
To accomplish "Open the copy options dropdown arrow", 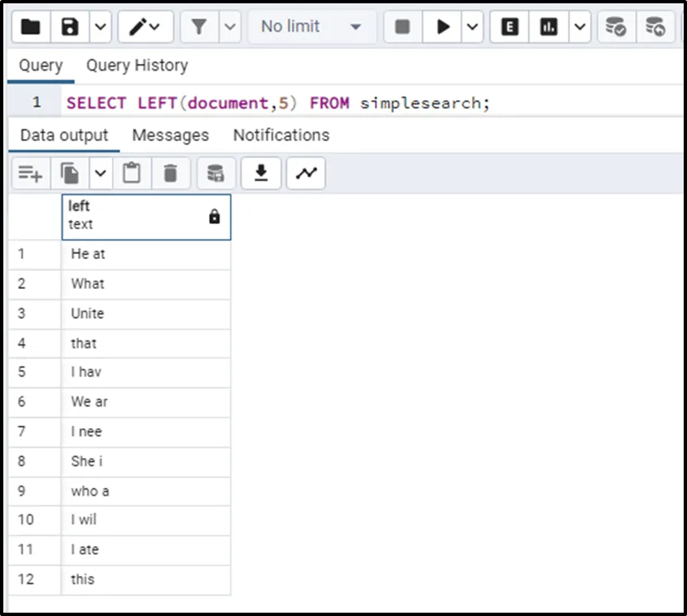I will [100, 174].
